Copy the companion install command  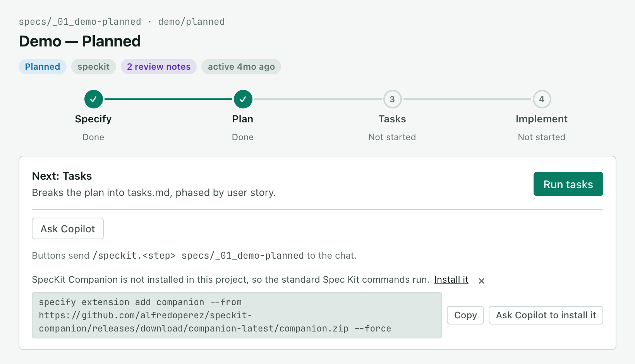coord(465,315)
